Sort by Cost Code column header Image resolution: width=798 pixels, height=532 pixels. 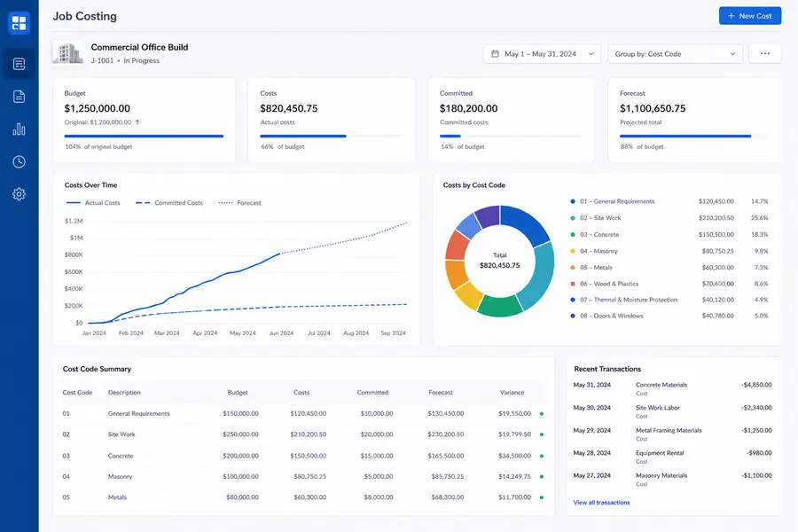pos(77,393)
